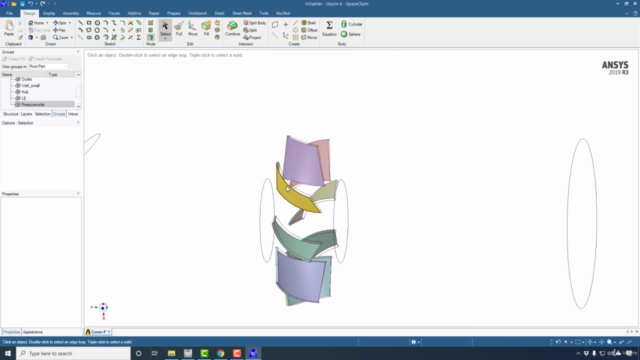Open the Repair ribbon tab
The width and height of the screenshot is (640, 360).
tap(154, 13)
